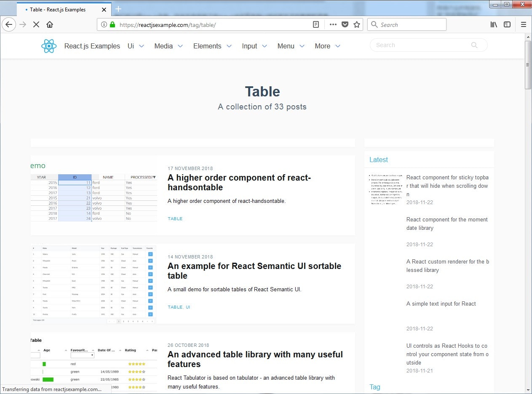Open A simple text input for React
Viewport: 532px width, 394px height.
pyautogui.click(x=441, y=303)
